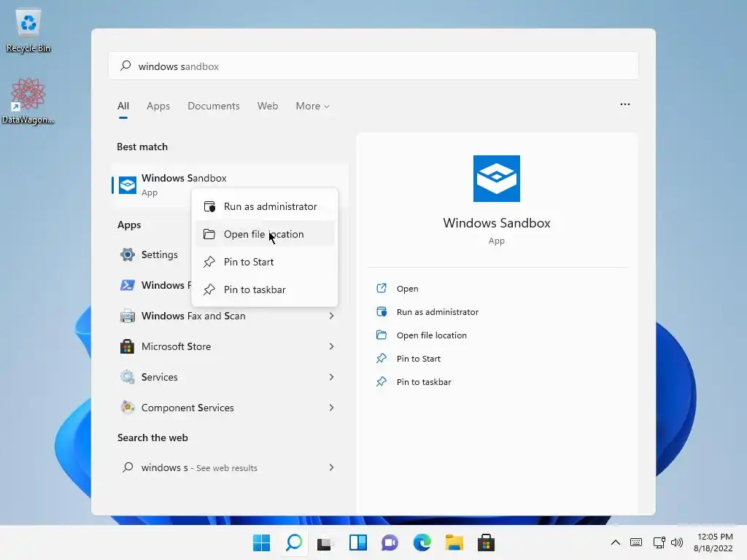Viewport: 747px width, 560px height.
Task: Open File Explorer from the taskbar
Action: (454, 542)
